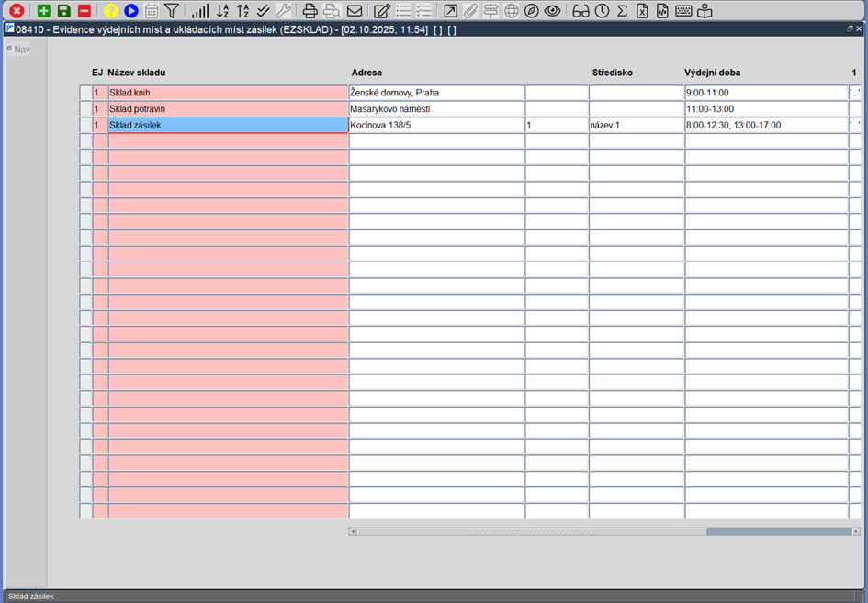Viewport: 868px width, 603px height.
Task: Click the compass icon
Action: pos(532,10)
